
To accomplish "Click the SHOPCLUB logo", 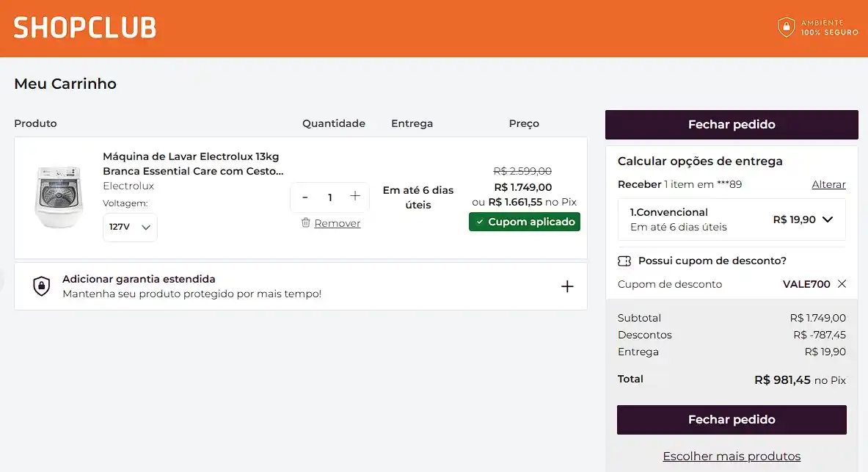I will coord(85,28).
